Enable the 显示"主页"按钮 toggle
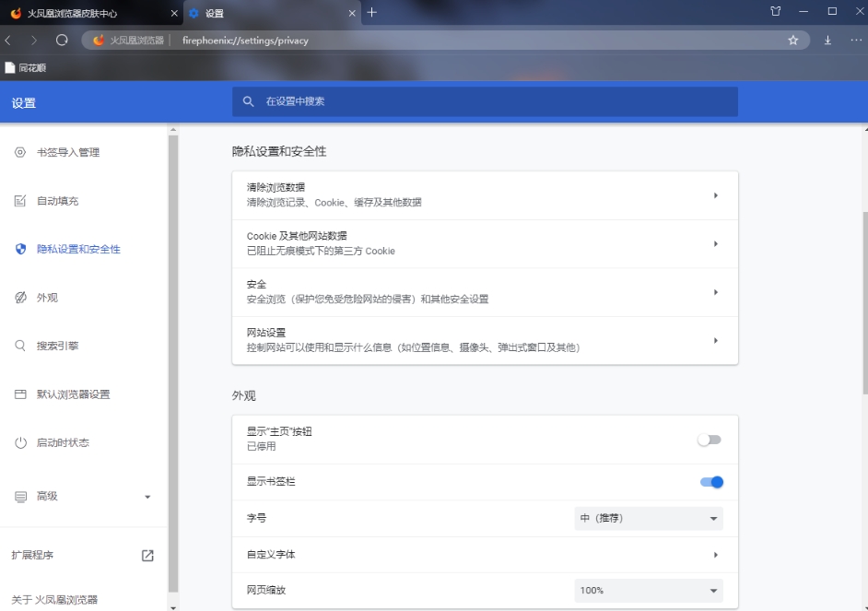The width and height of the screenshot is (868, 611). [709, 440]
